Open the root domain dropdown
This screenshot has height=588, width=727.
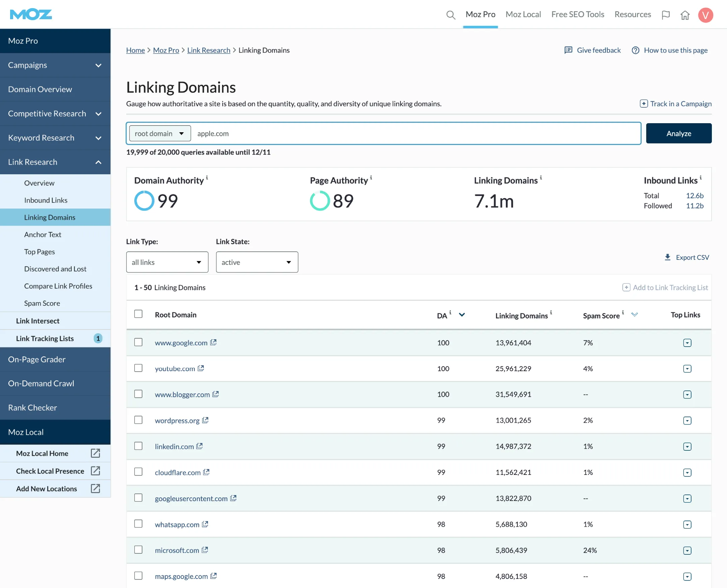(160, 133)
